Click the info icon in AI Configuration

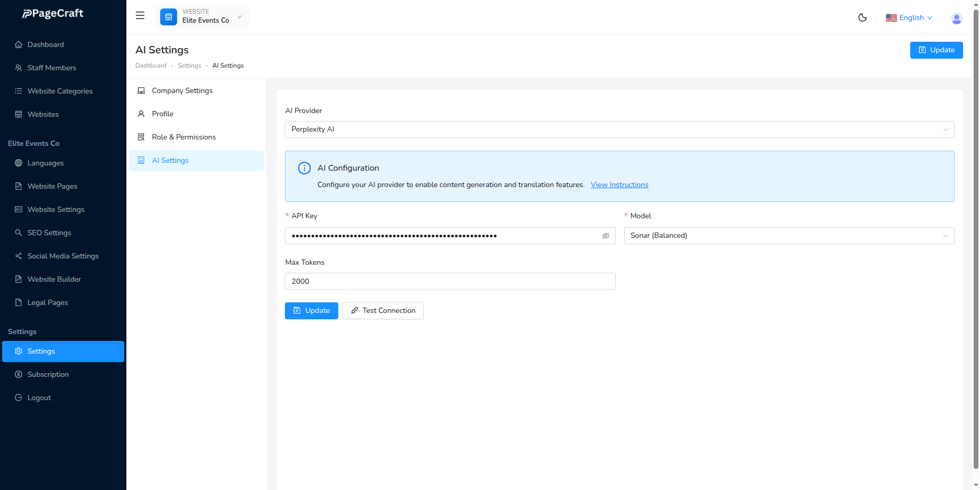pyautogui.click(x=304, y=168)
